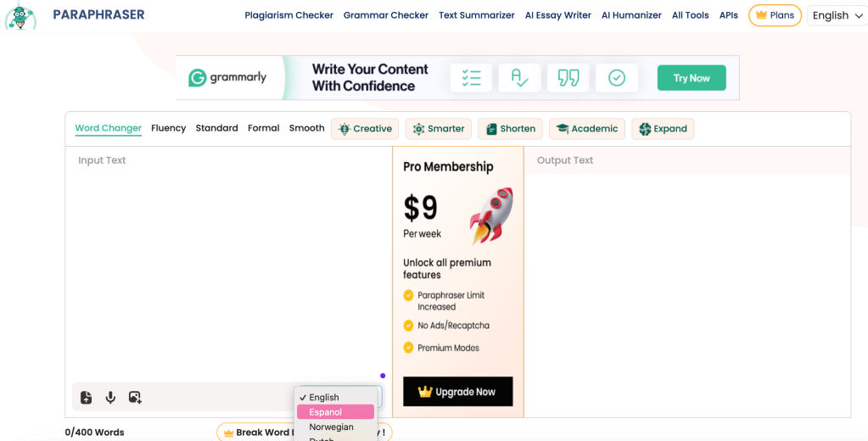The height and width of the screenshot is (441, 868).
Task: Switch to the Expand mode
Action: pos(663,129)
